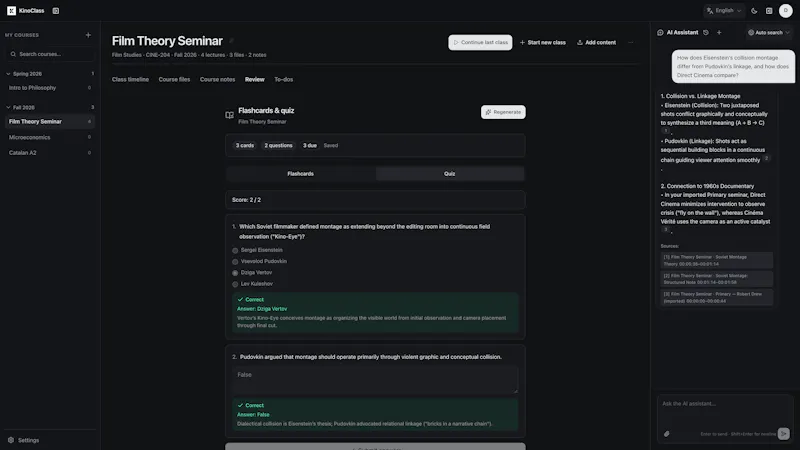Click the 3 cards badge

(244, 145)
